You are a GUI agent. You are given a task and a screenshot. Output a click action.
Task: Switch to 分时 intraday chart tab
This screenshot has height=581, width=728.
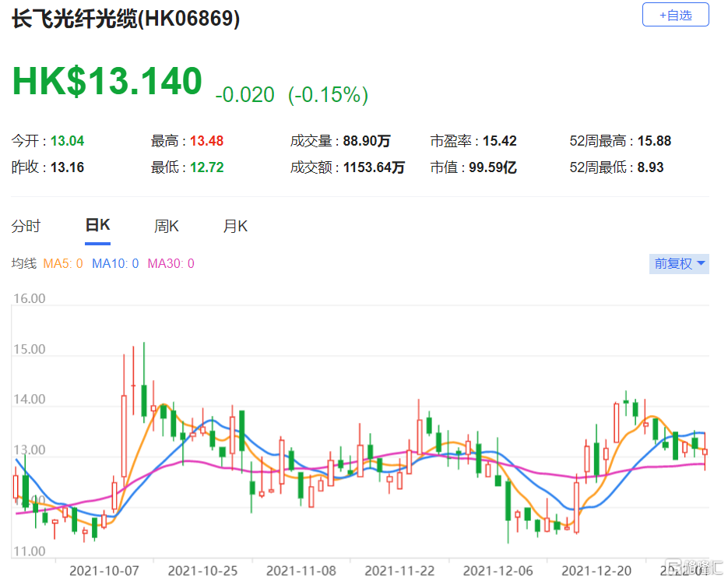point(26,226)
